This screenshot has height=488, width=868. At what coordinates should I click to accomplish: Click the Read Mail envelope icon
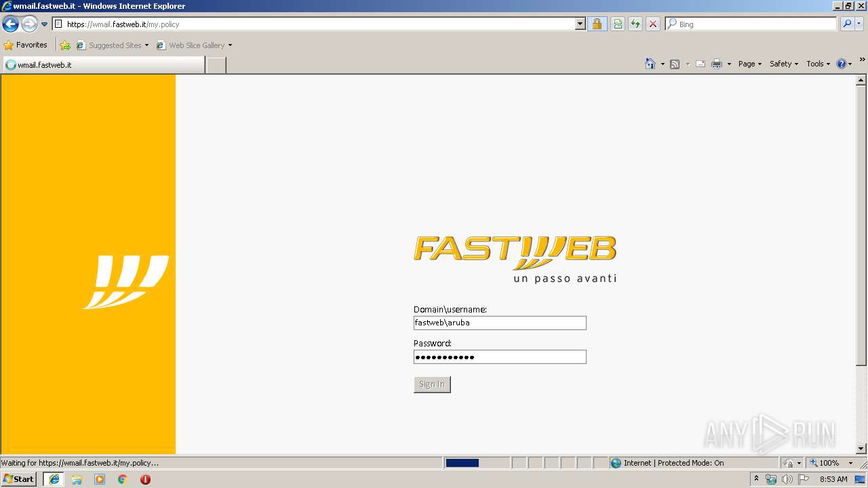click(x=701, y=64)
